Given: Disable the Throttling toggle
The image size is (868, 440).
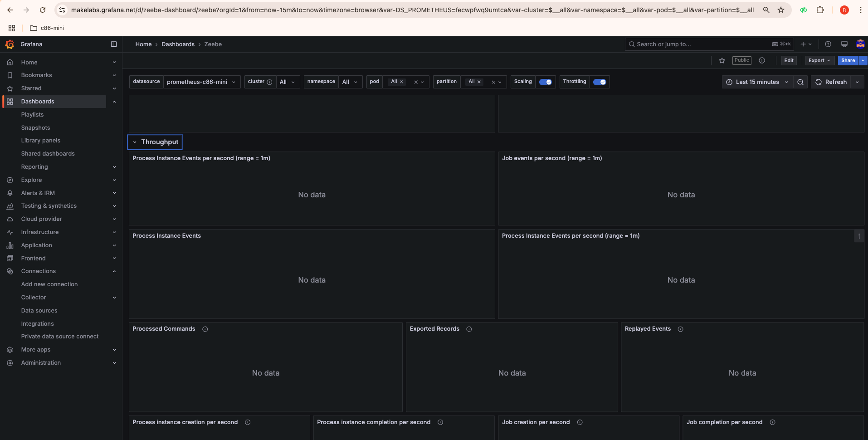Looking at the screenshot, I should pyautogui.click(x=600, y=82).
